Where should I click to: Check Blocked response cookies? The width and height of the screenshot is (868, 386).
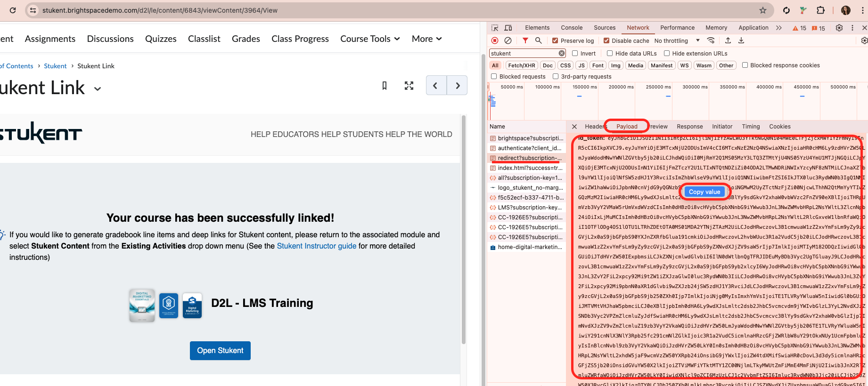pyautogui.click(x=745, y=65)
